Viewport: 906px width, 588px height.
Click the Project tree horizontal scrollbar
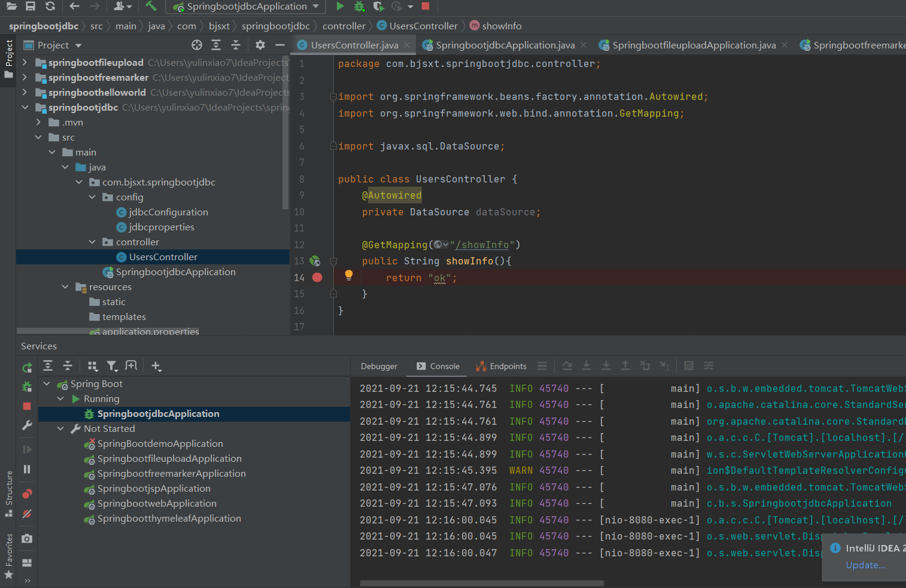point(108,331)
